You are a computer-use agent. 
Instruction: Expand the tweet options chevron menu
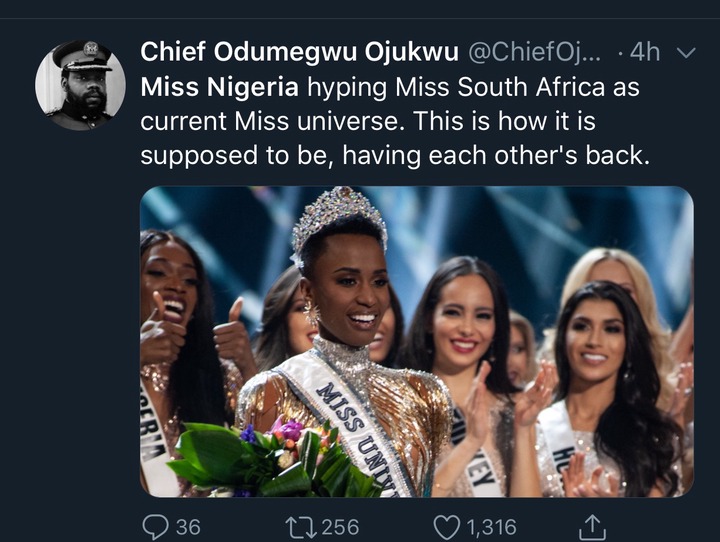coord(686,52)
